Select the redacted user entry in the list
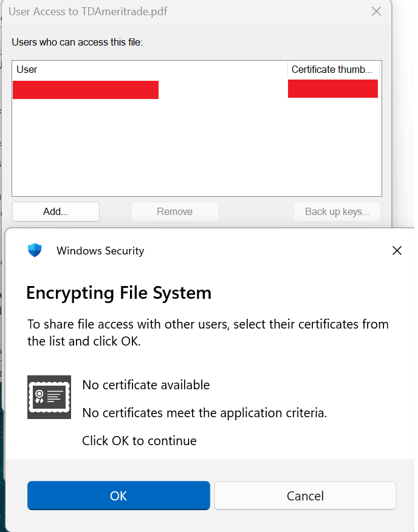The width and height of the screenshot is (418, 532). pos(86,89)
